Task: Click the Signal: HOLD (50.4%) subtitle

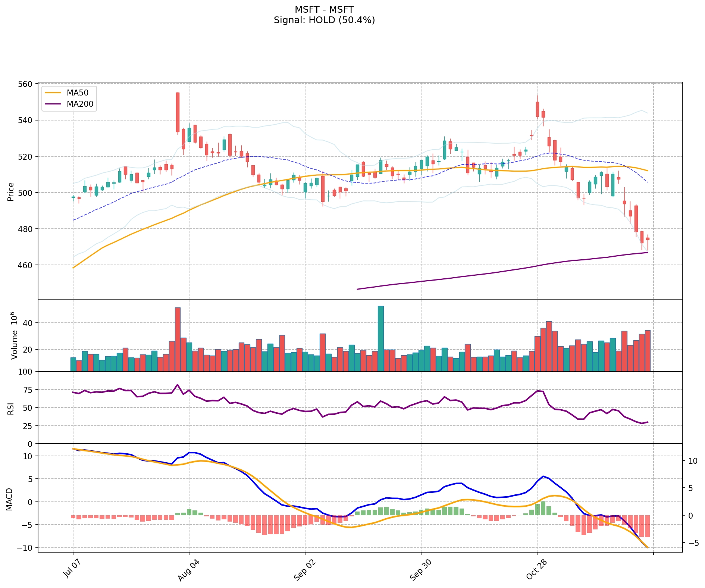Action: point(324,20)
